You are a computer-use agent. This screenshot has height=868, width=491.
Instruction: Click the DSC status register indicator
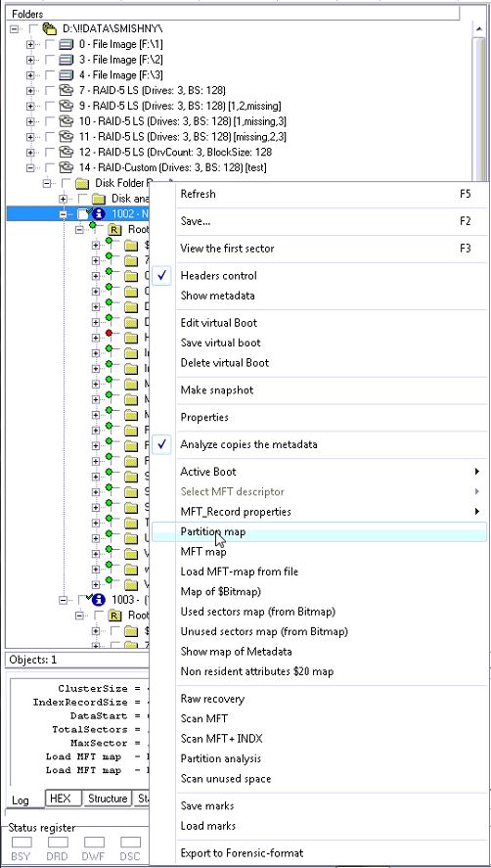[x=131, y=843]
